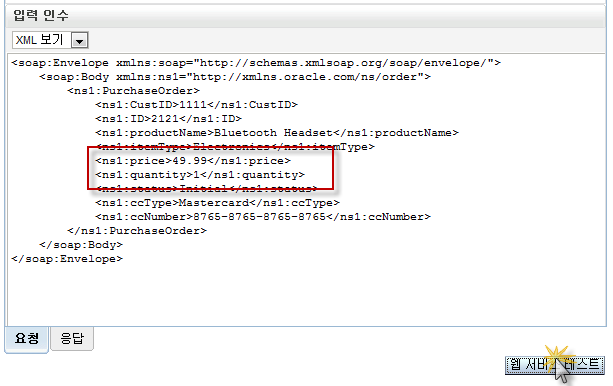
Task: Click the 웹 서비스 테스트 button
Action: click(555, 365)
